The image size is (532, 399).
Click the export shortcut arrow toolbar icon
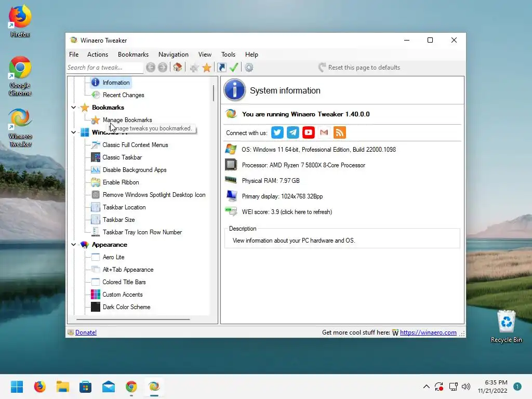pos(221,68)
